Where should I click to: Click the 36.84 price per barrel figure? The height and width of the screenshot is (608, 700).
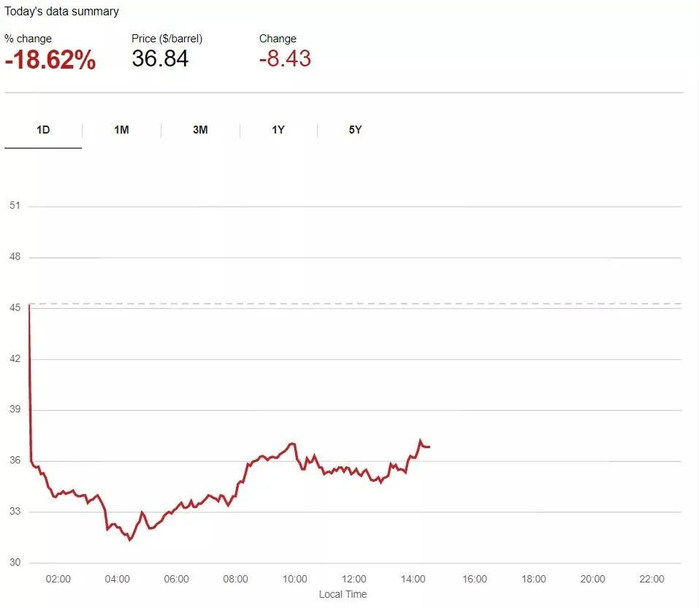point(160,59)
